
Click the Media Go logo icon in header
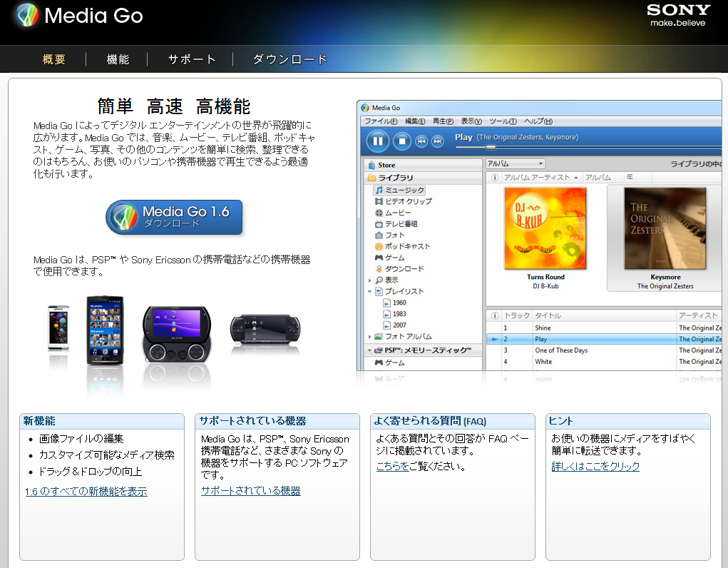tap(26, 15)
